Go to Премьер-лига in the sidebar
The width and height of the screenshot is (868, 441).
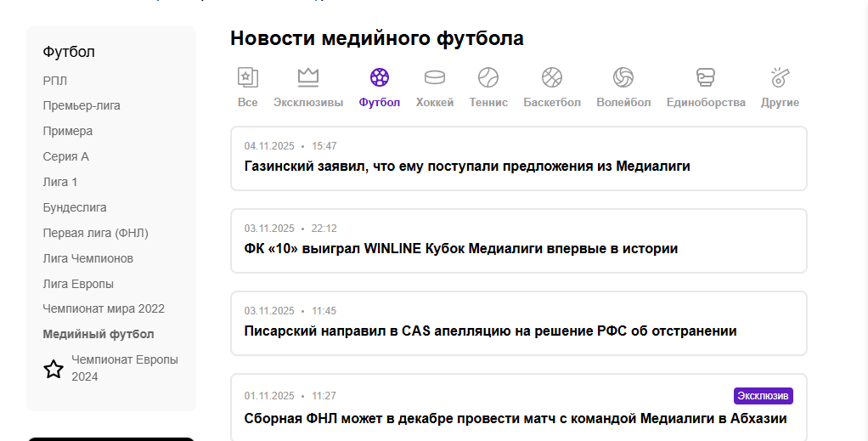pos(82,106)
